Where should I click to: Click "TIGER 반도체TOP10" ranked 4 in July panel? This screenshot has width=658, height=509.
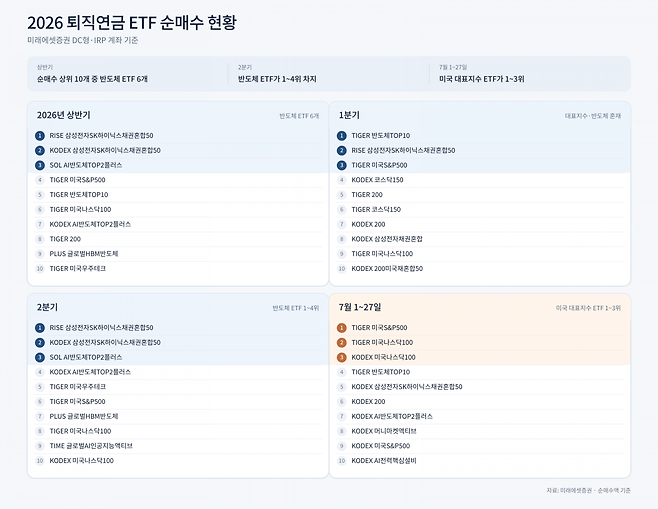point(381,372)
